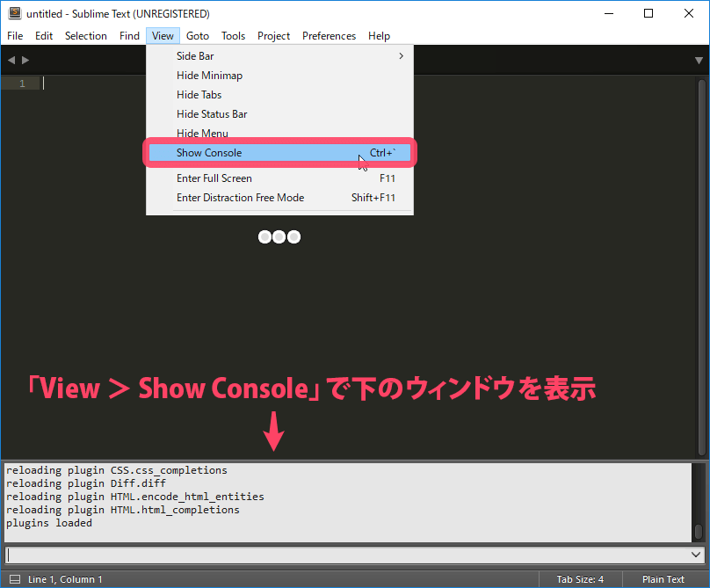Click console line 'reloading plugin CSS.css_completions'
Screen dimensions: 710x588
tap(116, 470)
